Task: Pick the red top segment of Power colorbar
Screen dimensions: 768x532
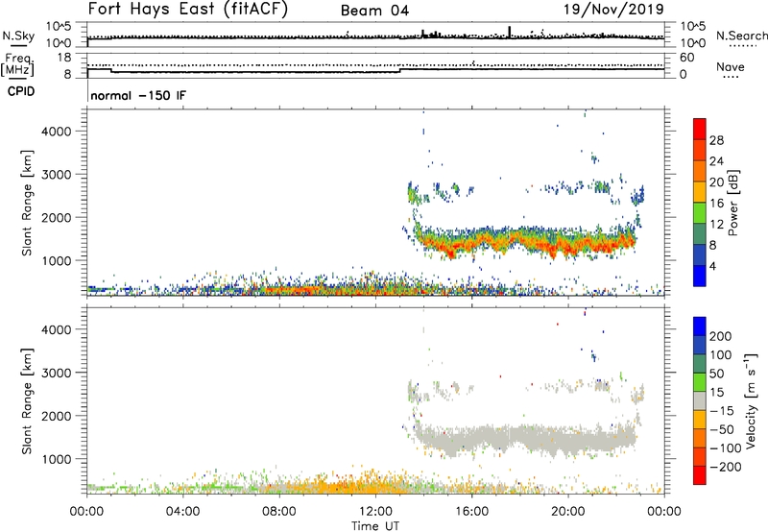Action: point(700,129)
